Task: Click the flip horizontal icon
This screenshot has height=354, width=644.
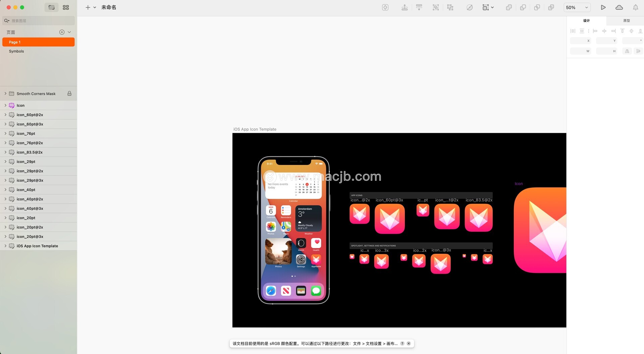Action: coord(627,51)
